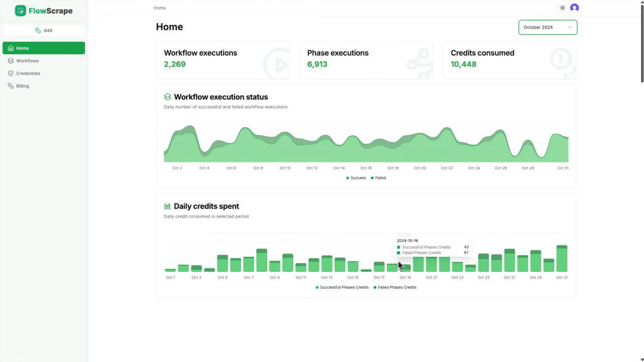Click Successfull Phases Credits legend swatch
Screen dimensions: 644x362
click(317, 287)
